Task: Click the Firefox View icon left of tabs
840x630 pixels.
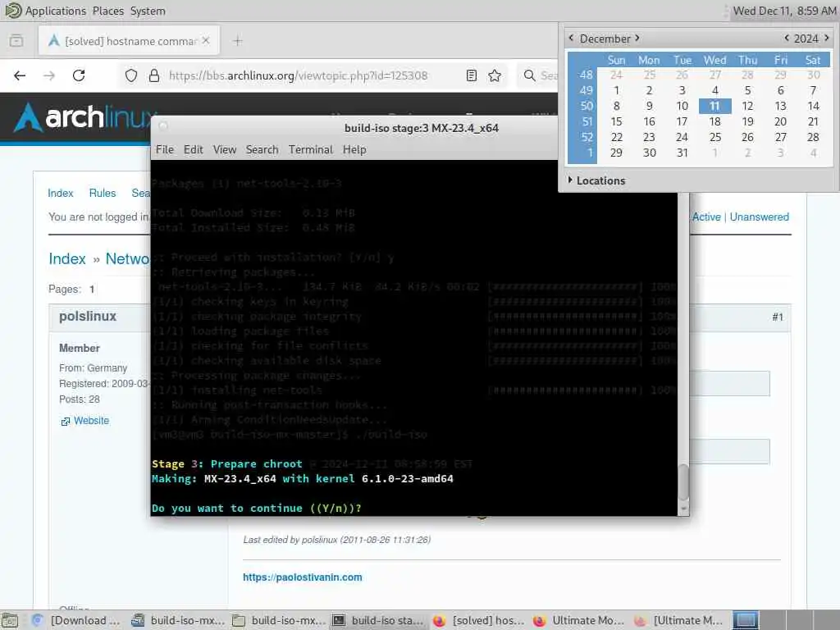Action: click(x=16, y=41)
